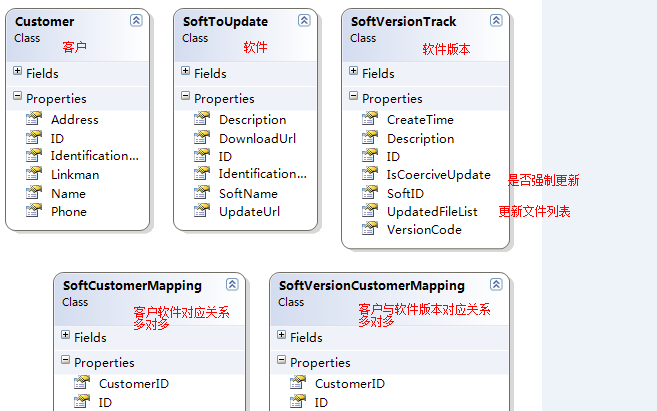Click the Phone property icon

(x=34, y=210)
